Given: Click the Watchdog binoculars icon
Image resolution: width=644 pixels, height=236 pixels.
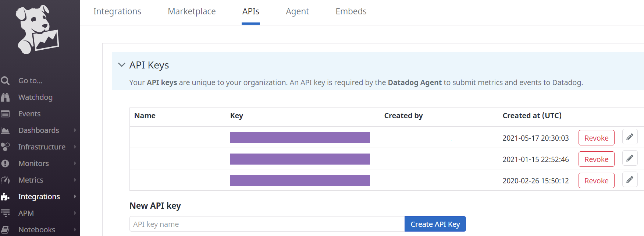Looking at the screenshot, I should click(x=5, y=97).
